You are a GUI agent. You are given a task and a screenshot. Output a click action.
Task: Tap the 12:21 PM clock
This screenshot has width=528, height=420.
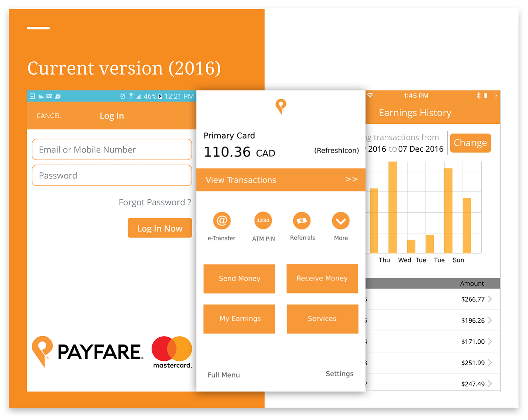point(179,96)
